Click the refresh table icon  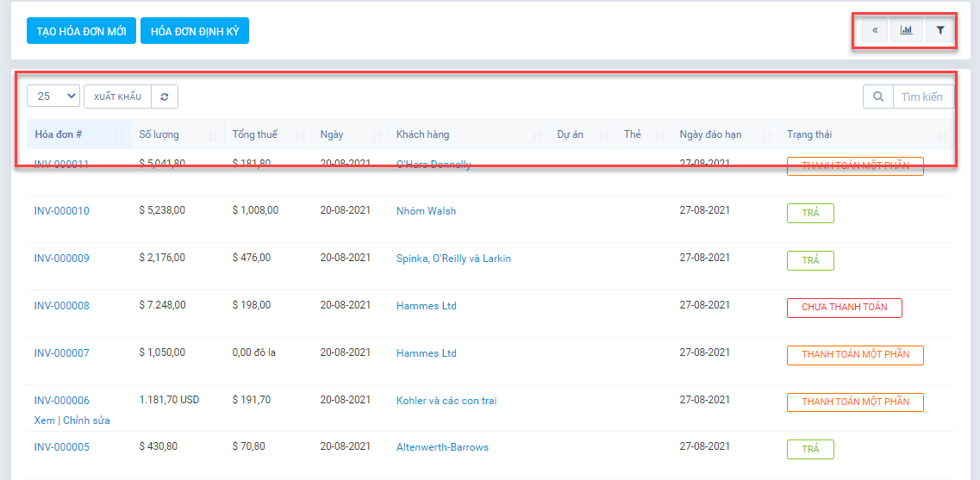coord(165,97)
